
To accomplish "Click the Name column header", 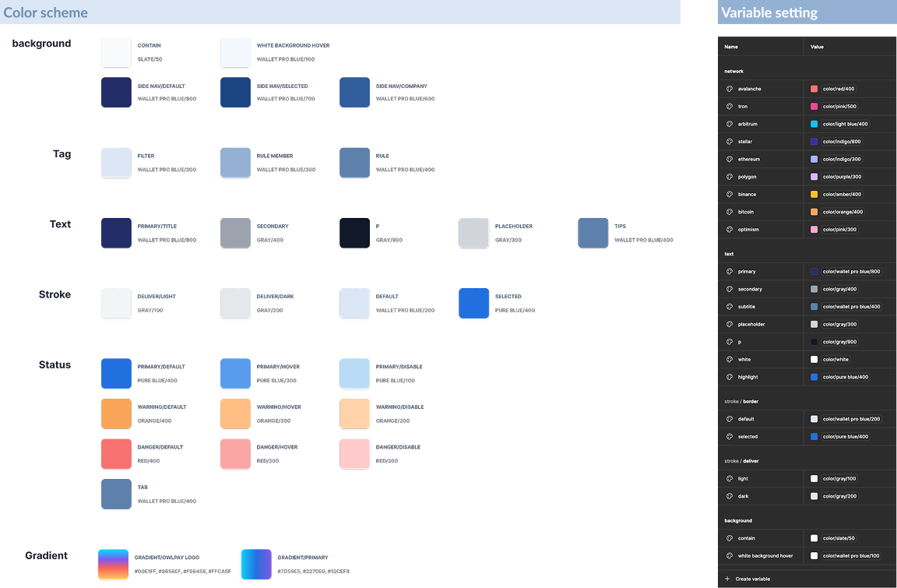I will (x=731, y=47).
